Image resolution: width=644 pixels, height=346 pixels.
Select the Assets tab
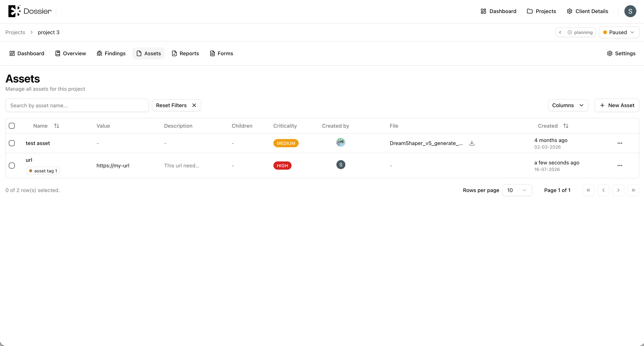pos(149,53)
